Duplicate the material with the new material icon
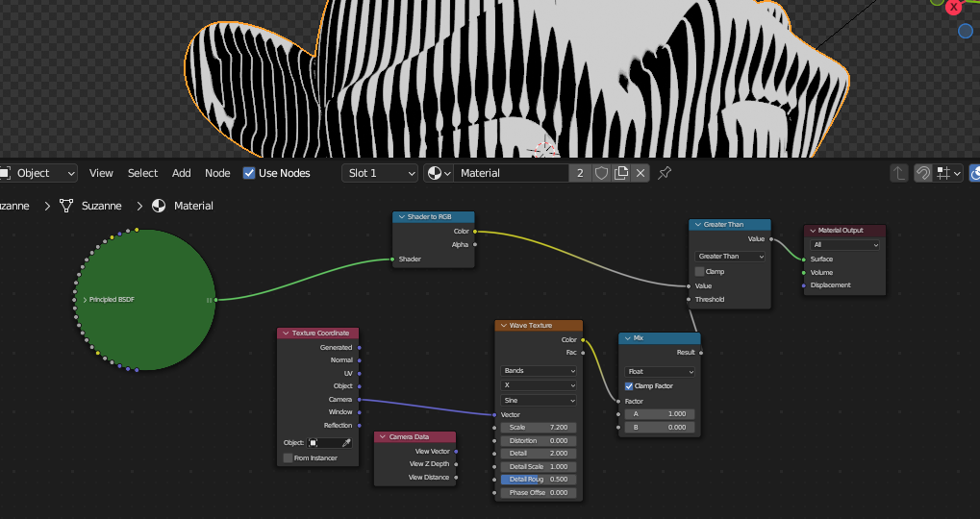Image resolution: width=980 pixels, height=519 pixels. point(620,173)
